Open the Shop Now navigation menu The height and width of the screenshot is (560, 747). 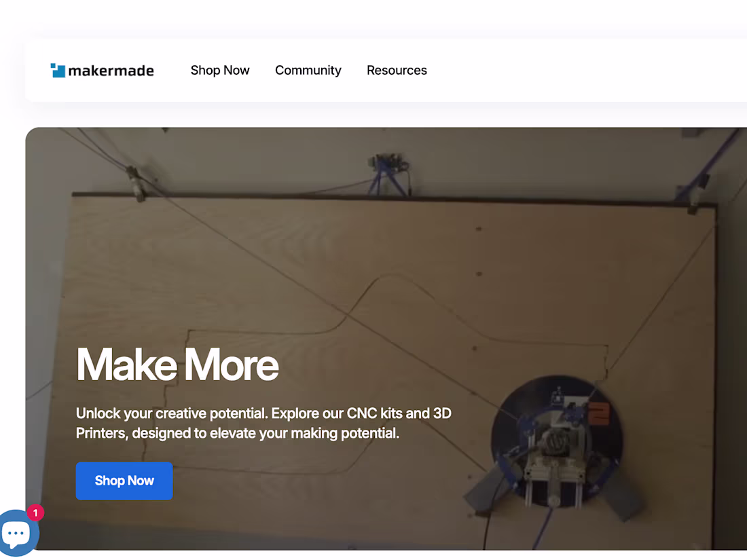(220, 70)
